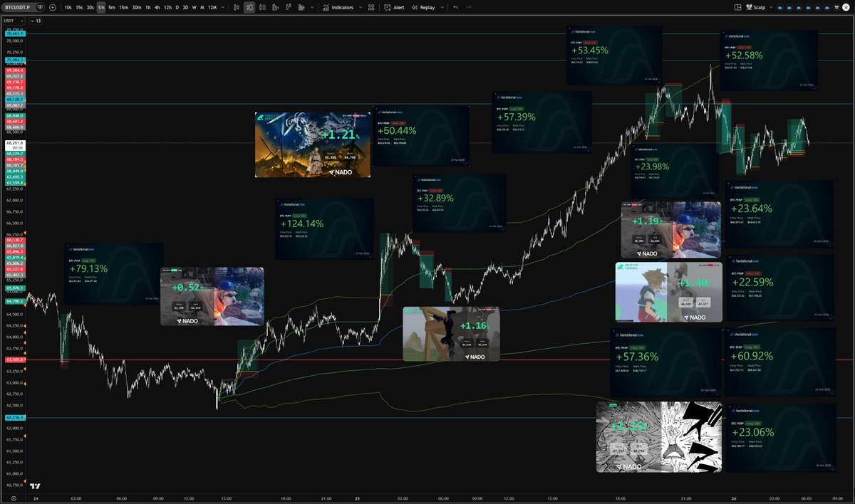This screenshot has width=855, height=504.
Task: Click the fourth blue fish icon
Action: pos(809,7)
